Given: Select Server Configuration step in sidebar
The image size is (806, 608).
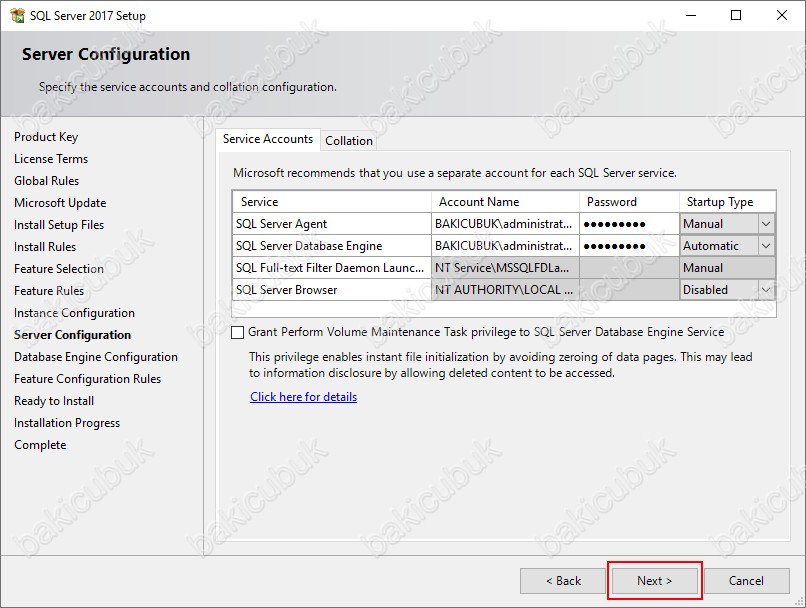Looking at the screenshot, I should click(72, 335).
